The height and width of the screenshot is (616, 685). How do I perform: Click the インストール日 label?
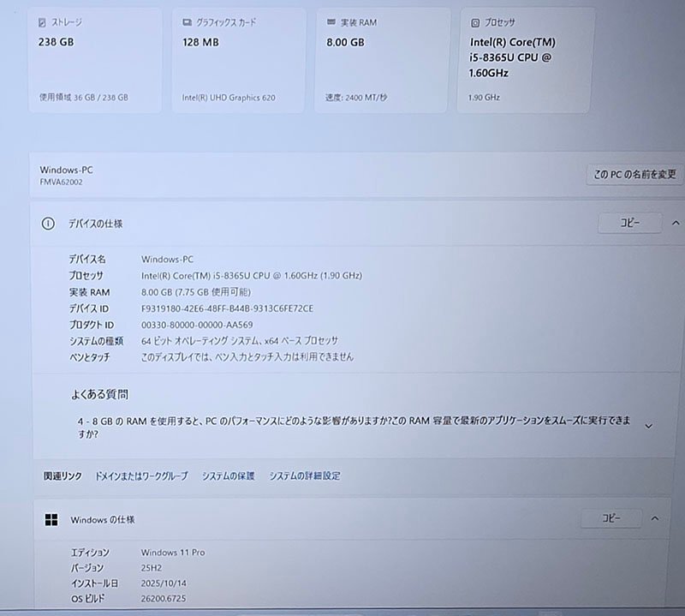94,583
